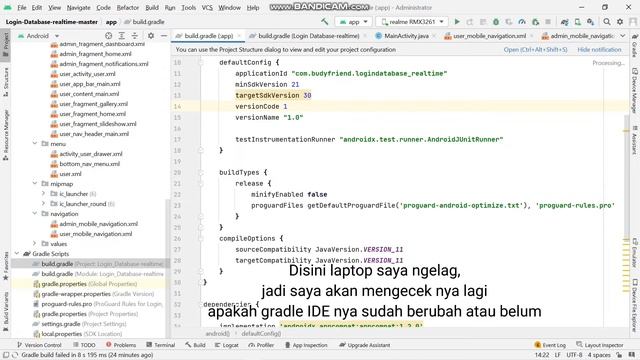Click the Profile app gauge icon

click(522, 22)
